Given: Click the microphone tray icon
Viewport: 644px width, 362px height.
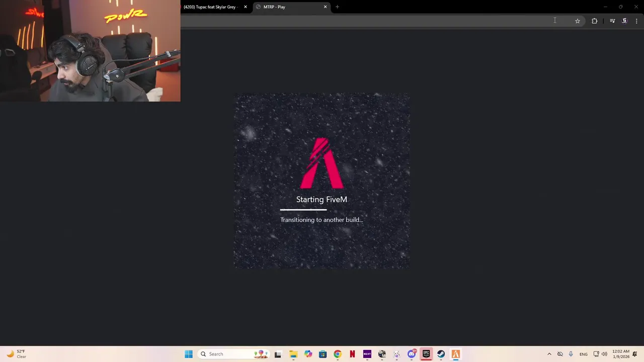Looking at the screenshot, I should (x=571, y=354).
